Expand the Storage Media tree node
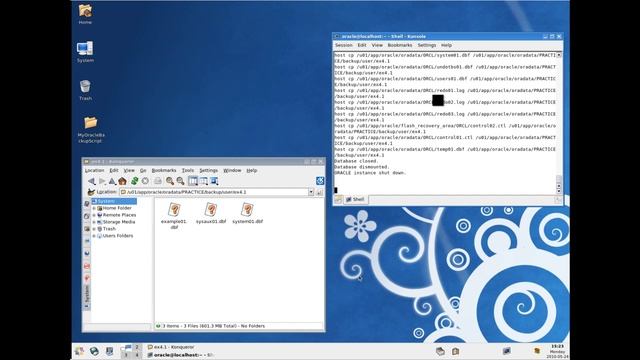Image resolution: width=640 pixels, height=360 pixels. coord(94,222)
